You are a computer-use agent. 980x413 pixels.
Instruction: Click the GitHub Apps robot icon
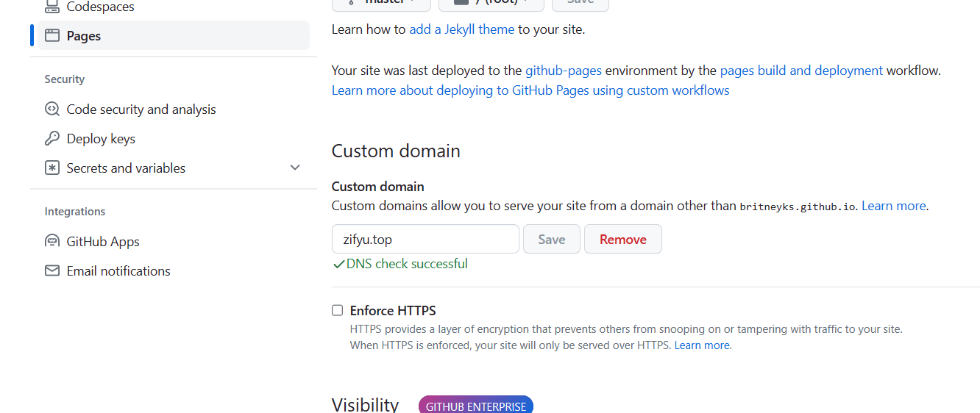(52, 242)
